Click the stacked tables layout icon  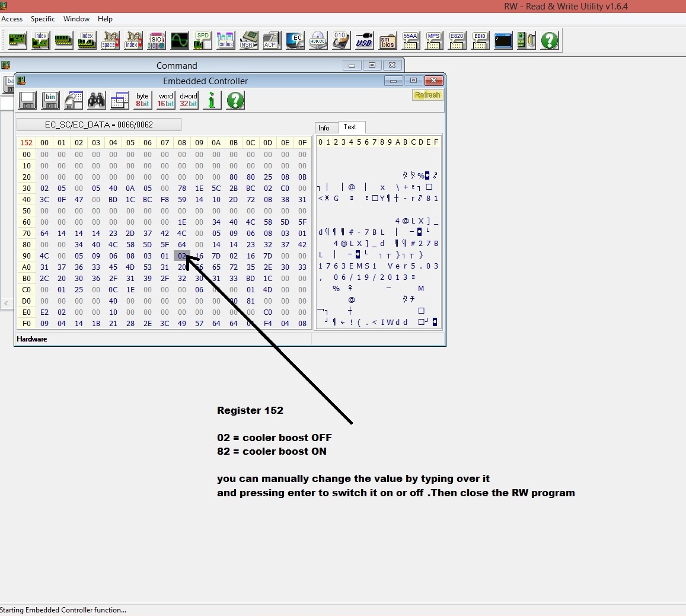click(119, 100)
